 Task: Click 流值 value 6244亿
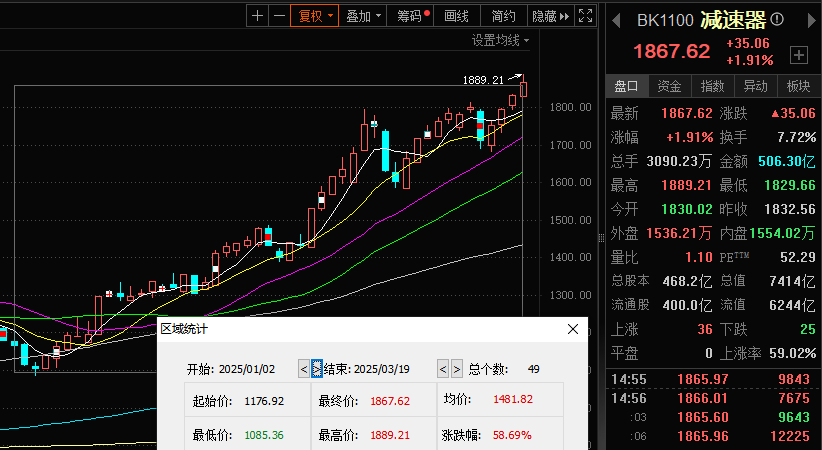point(793,305)
